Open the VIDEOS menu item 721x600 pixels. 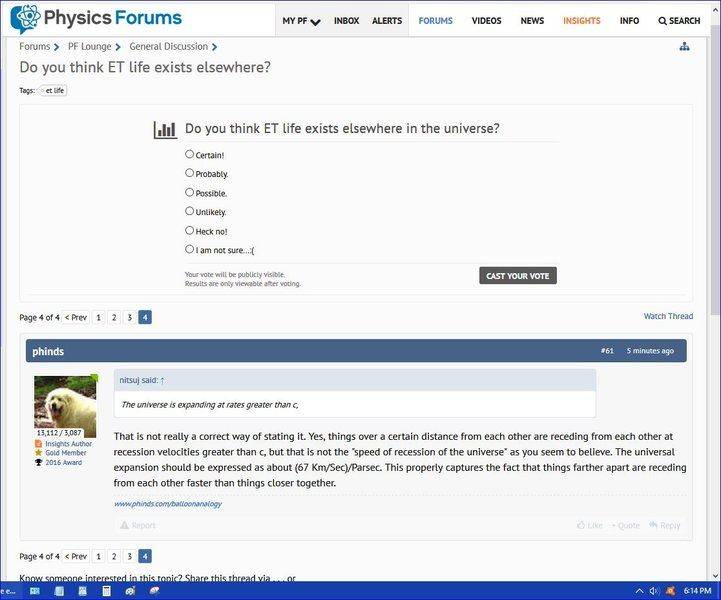pos(486,21)
